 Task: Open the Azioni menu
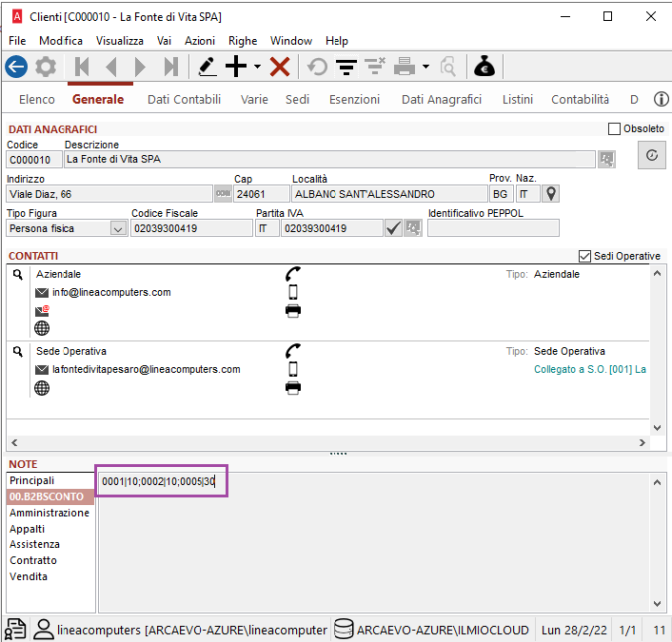(199, 41)
